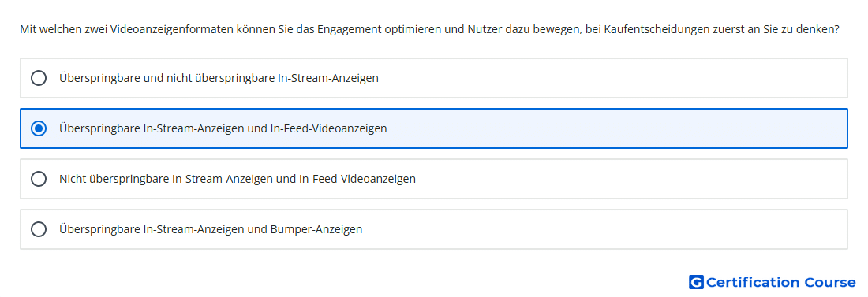Open the Certification Course watermark link
Viewport: 868px width, 297px height.
point(773,283)
